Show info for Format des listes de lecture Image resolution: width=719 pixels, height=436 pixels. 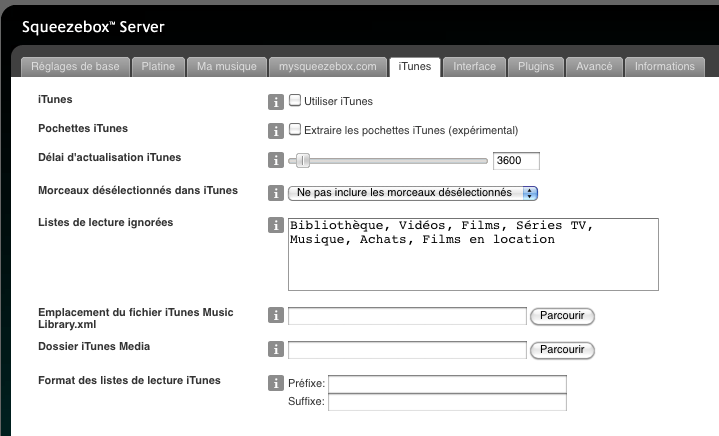(276, 383)
